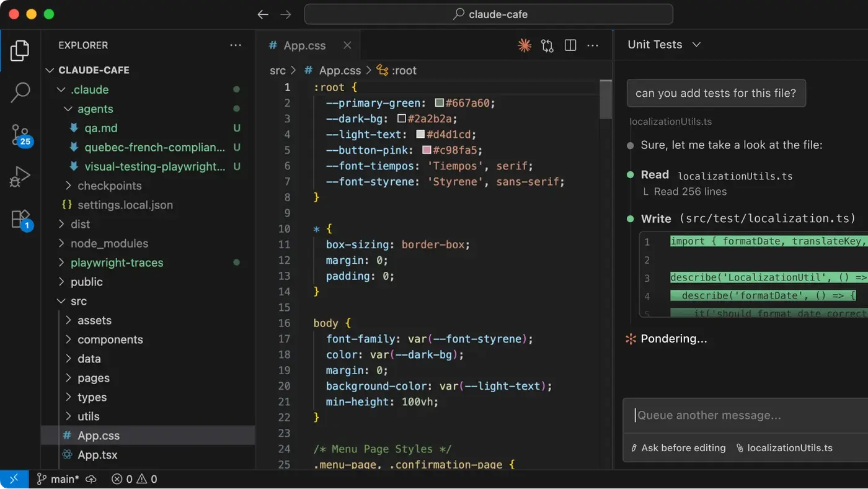Collapse the agents folder
868x489 pixels.
[95, 109]
